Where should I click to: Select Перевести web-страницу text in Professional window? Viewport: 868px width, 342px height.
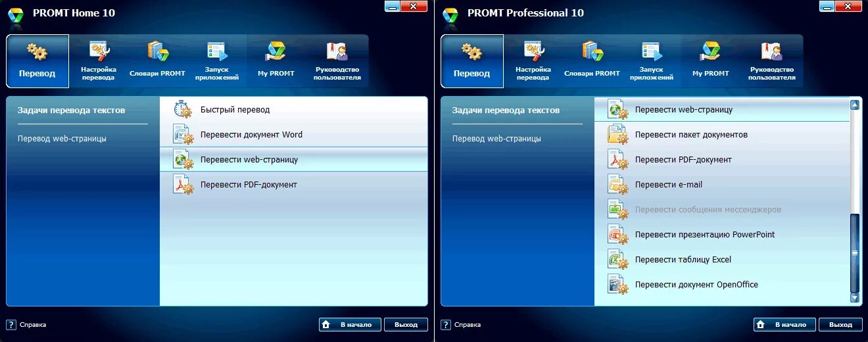pos(684,110)
